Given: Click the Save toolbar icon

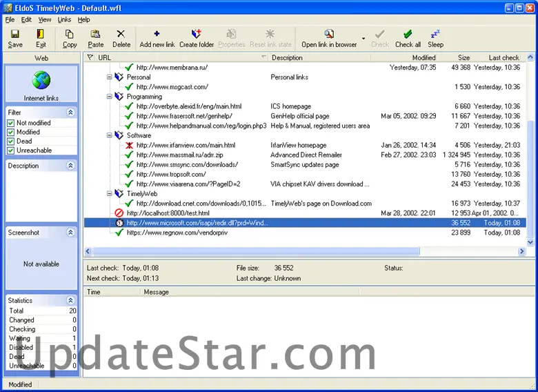Looking at the screenshot, I should (x=15, y=34).
